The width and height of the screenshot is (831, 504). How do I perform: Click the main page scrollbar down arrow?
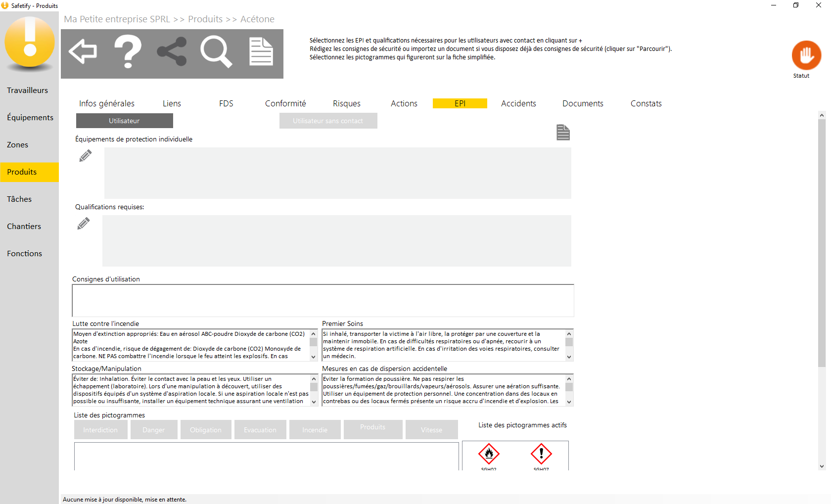pyautogui.click(x=822, y=466)
